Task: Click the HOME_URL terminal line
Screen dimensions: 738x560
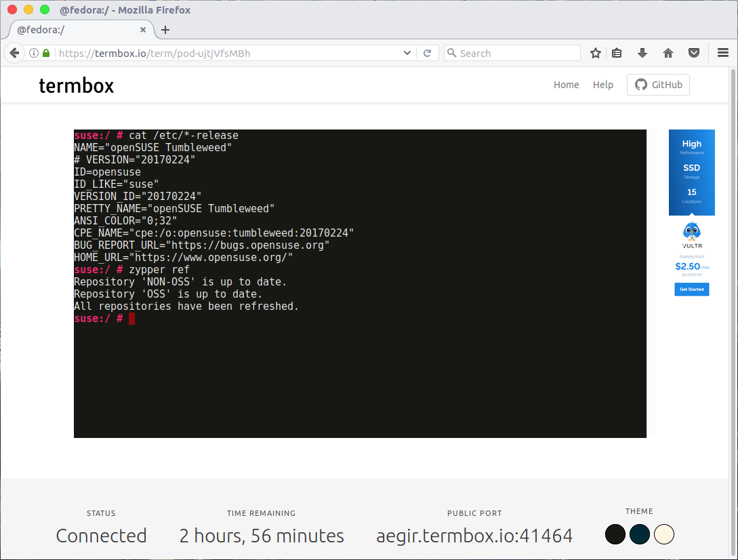Action: 184,257
